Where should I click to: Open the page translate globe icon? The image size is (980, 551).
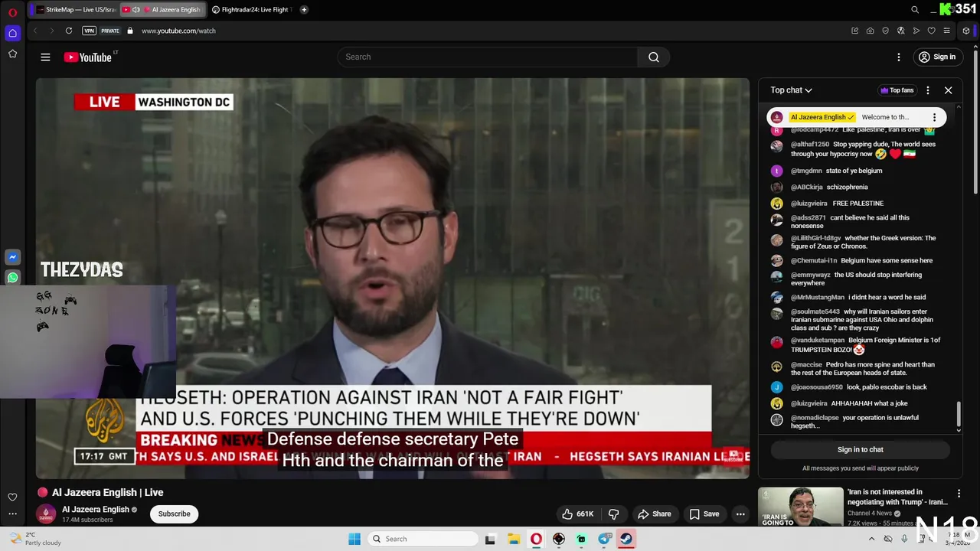tap(901, 31)
